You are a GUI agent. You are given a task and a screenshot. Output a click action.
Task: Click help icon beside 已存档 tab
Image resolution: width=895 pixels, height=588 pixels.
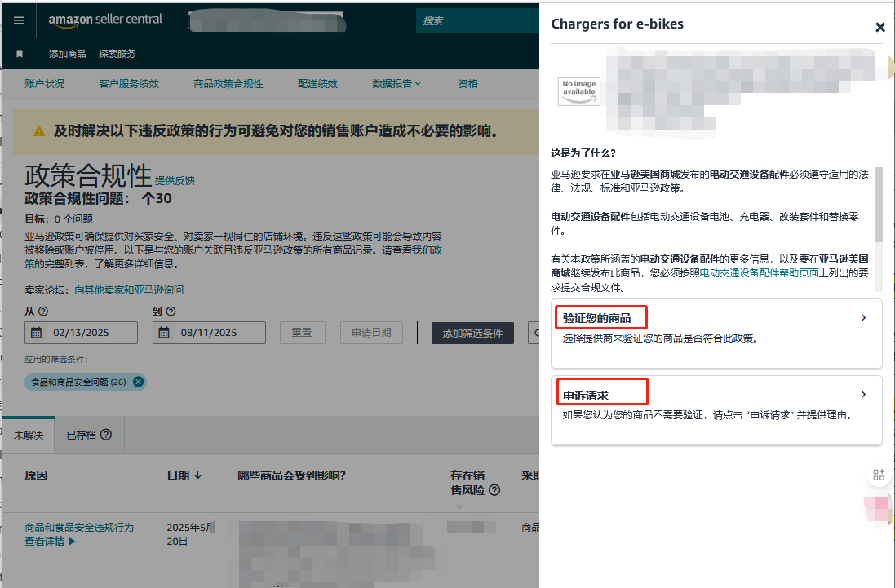coord(106,435)
